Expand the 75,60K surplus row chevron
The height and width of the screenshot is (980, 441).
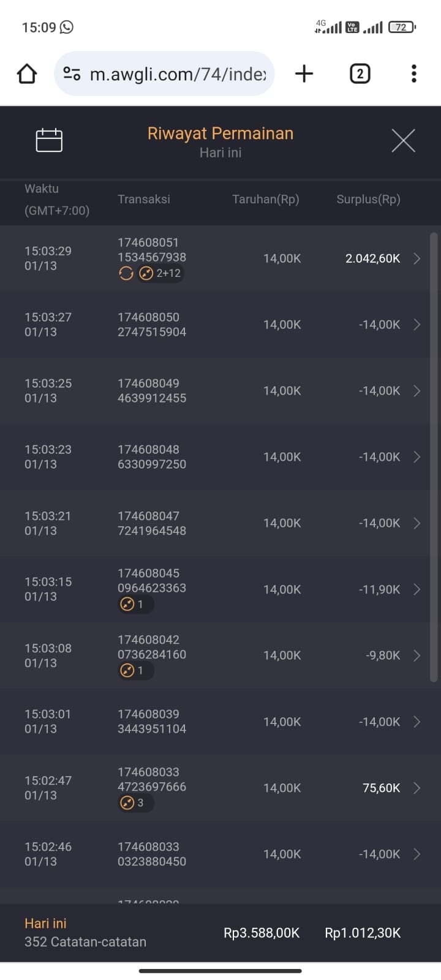pyautogui.click(x=417, y=788)
